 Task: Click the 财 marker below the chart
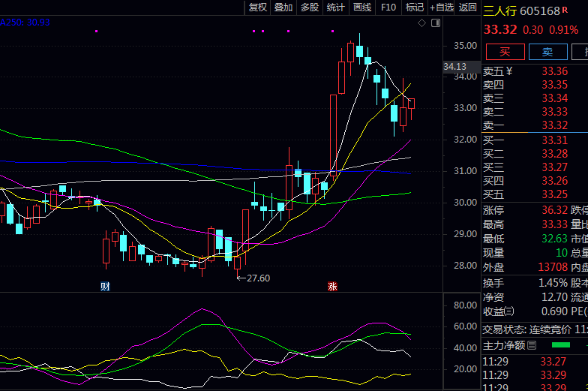click(x=105, y=287)
